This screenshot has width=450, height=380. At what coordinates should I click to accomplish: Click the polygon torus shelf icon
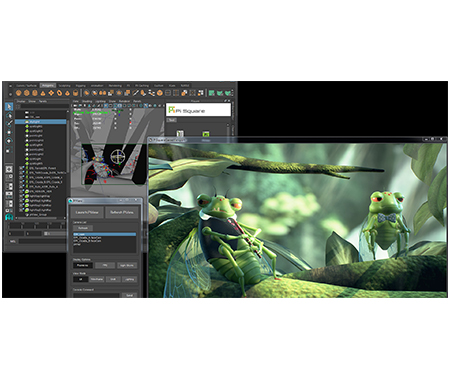59,93
